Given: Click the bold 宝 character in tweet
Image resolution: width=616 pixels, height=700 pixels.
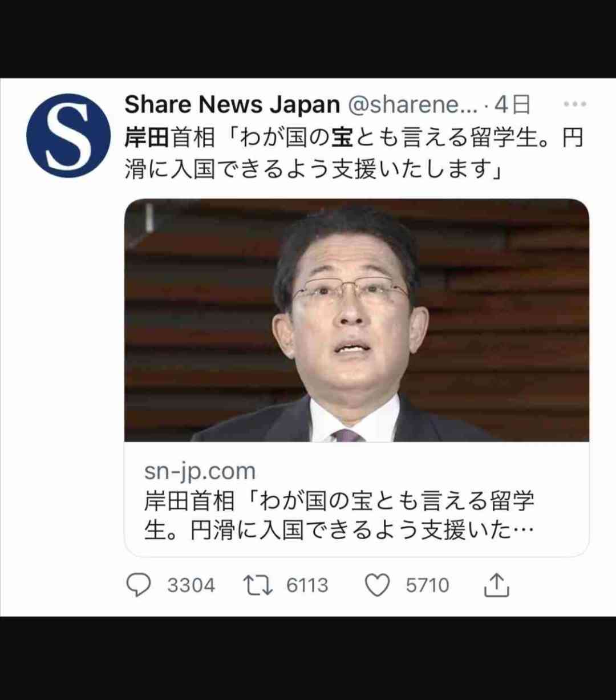Looking at the screenshot, I should pos(343,139).
